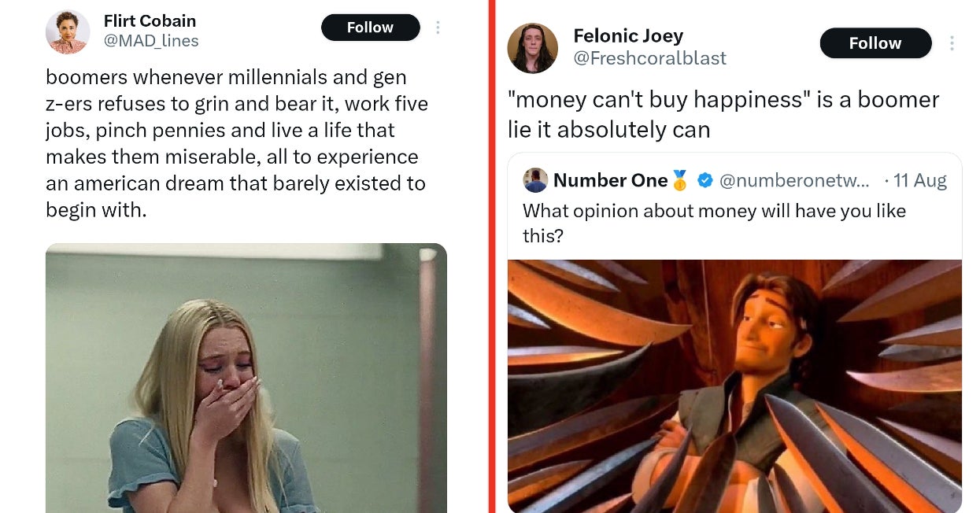Open Flirt Cobain's profile picture
Image resolution: width=980 pixels, height=513 pixels.
click(68, 31)
